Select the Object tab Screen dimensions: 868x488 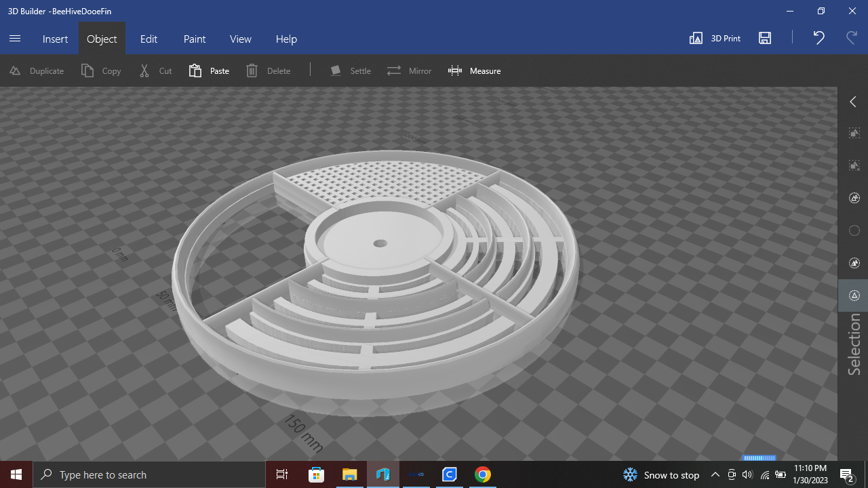[x=102, y=39]
